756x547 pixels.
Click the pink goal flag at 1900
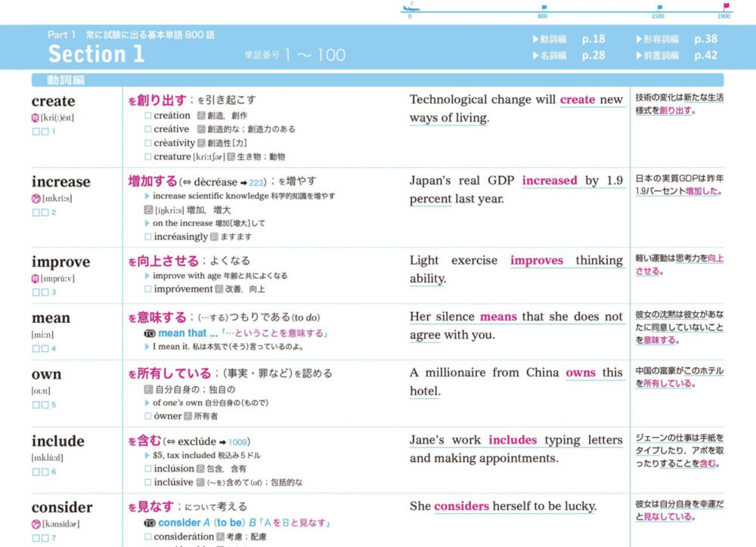tap(726, 6)
